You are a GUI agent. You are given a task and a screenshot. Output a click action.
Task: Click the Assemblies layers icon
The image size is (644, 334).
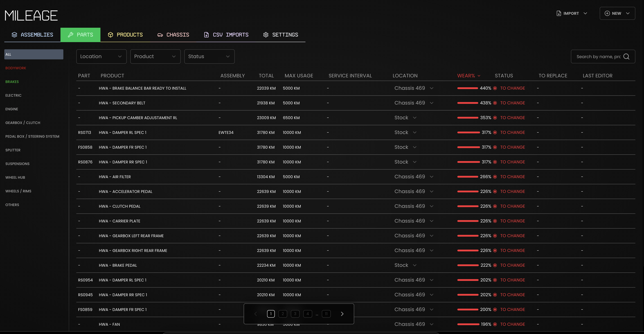(x=14, y=35)
